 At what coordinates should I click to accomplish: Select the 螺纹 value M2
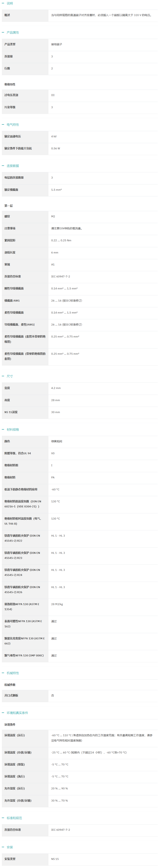click(53, 216)
